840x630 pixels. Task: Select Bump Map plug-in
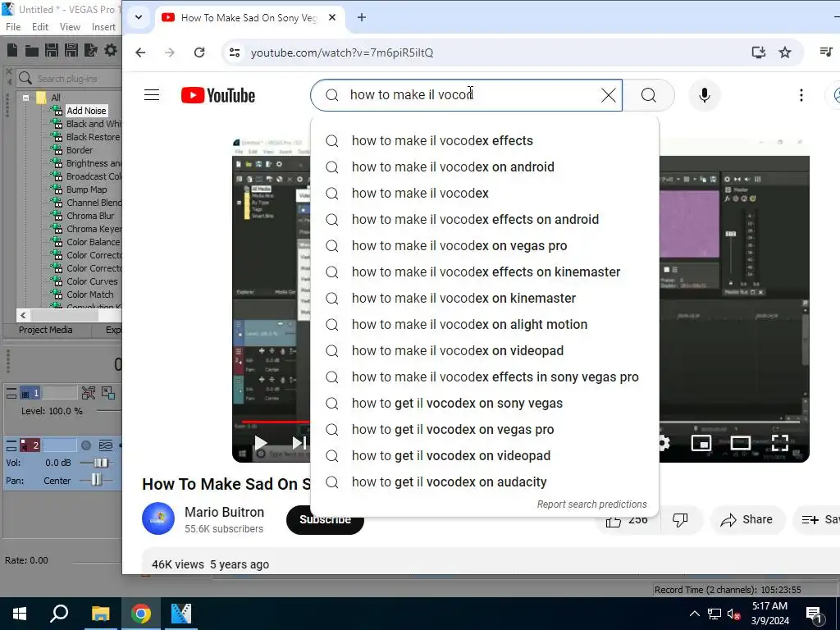(x=86, y=189)
